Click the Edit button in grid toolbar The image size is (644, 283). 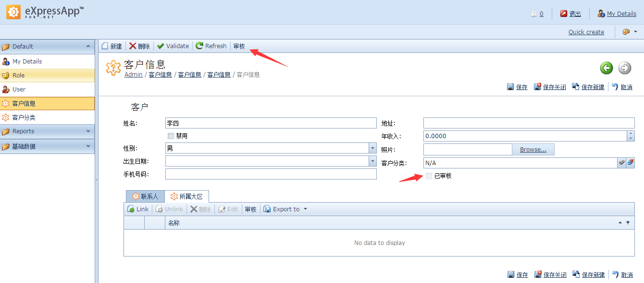click(228, 209)
